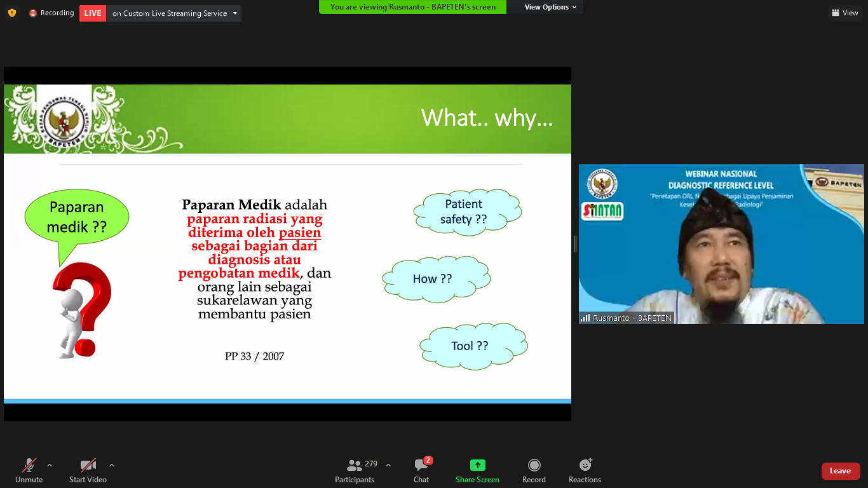Viewport: 868px width, 488px height.
Task: Select the Rusmanto - BAPETEN video thumbnail
Action: pos(721,244)
